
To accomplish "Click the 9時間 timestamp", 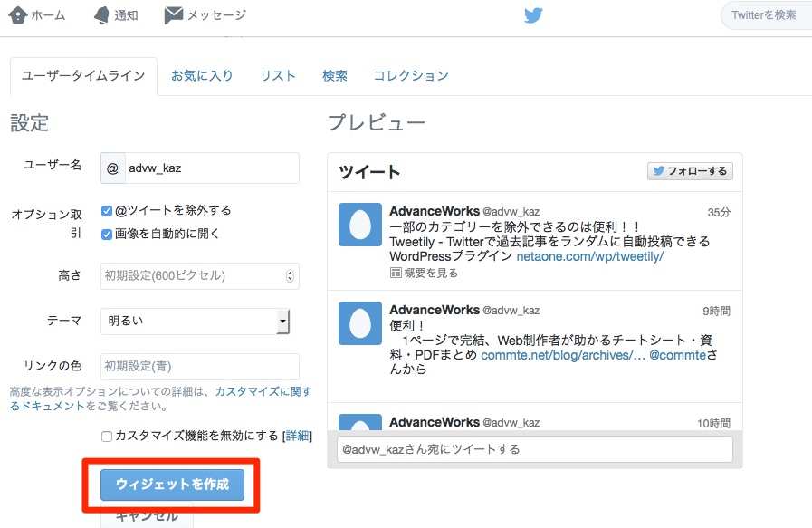I will (x=716, y=311).
